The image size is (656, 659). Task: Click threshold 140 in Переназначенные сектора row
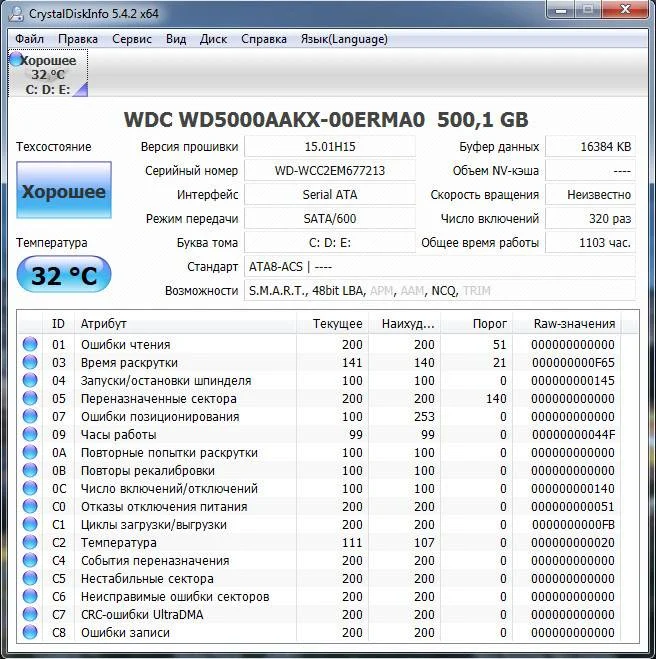click(x=496, y=398)
